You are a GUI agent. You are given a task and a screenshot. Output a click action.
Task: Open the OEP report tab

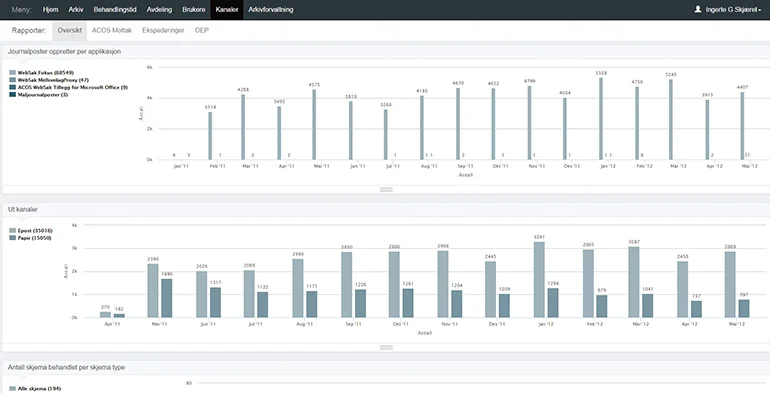201,30
